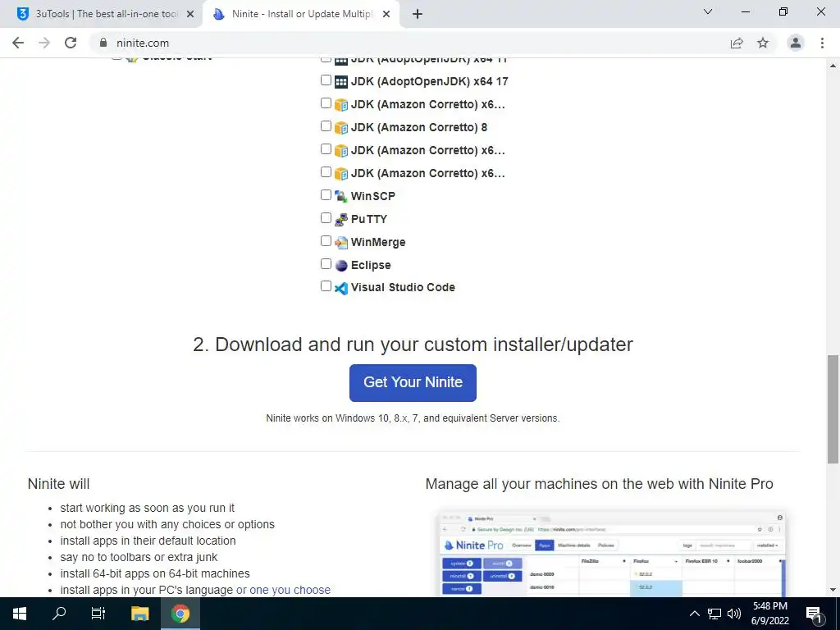Open a new browser tab
This screenshot has width=840, height=630.
(x=418, y=14)
